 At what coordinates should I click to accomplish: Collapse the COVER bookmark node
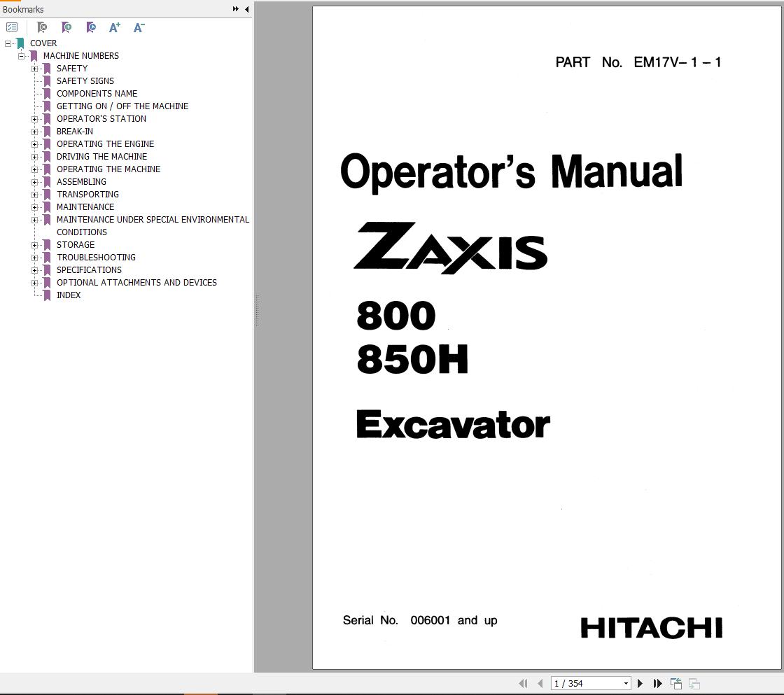8,43
